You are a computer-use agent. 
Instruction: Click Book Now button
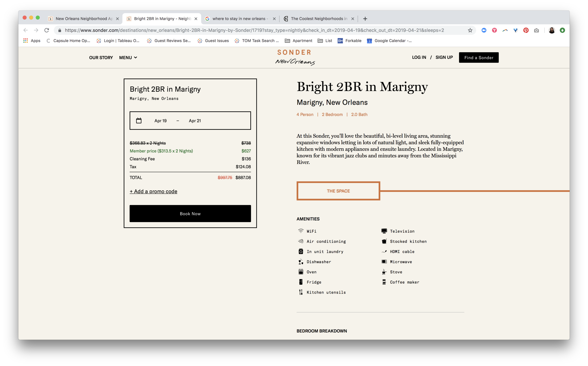190,213
